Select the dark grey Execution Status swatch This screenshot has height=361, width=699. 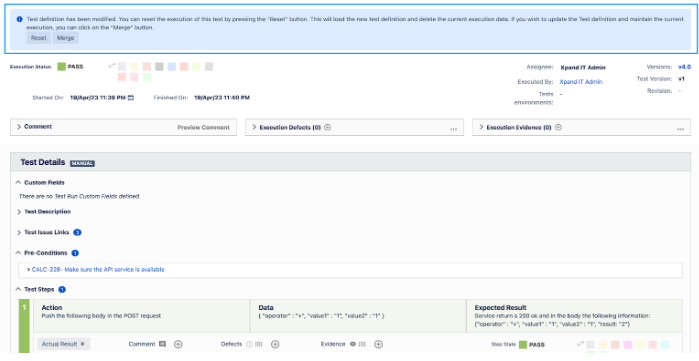(159, 67)
